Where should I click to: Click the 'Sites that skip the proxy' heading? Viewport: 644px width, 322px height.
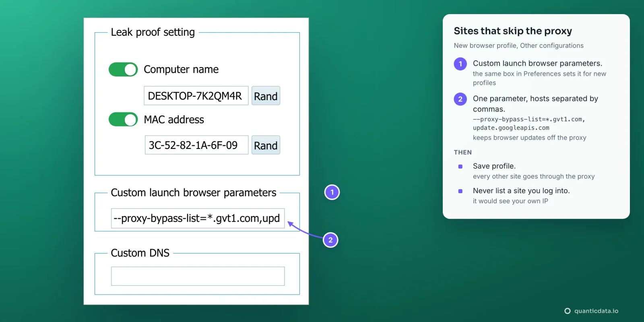[513, 31]
